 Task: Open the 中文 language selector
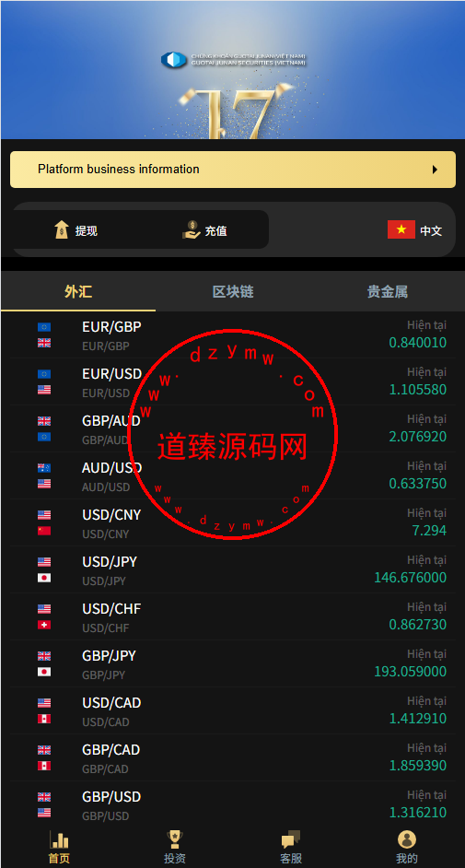click(x=431, y=231)
